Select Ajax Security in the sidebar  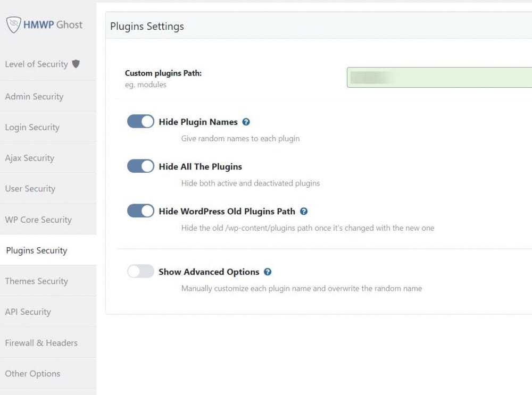[x=30, y=158]
